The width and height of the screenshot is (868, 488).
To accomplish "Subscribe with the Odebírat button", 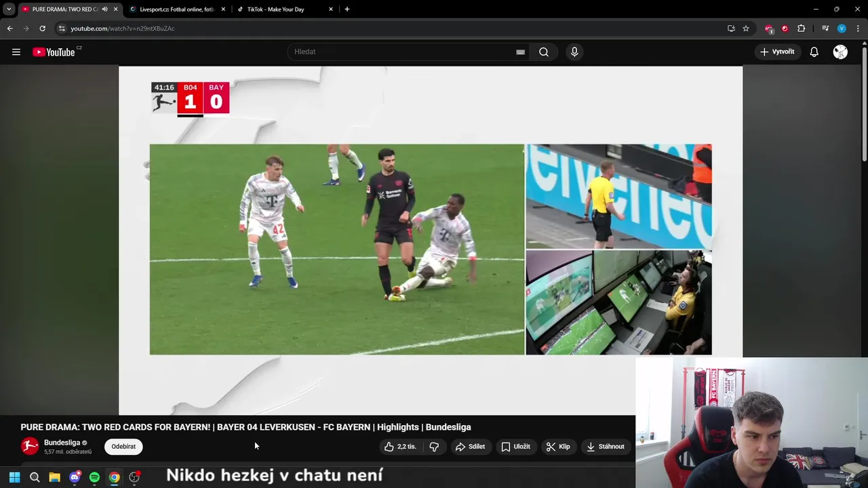I will pyautogui.click(x=123, y=447).
